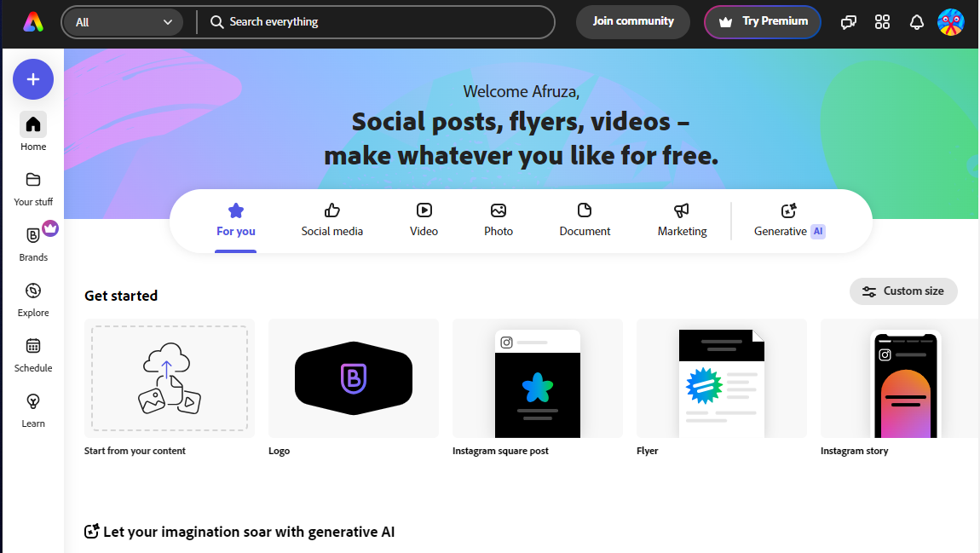Select the For you tab
The width and height of the screenshot is (980, 553).
coord(235,221)
